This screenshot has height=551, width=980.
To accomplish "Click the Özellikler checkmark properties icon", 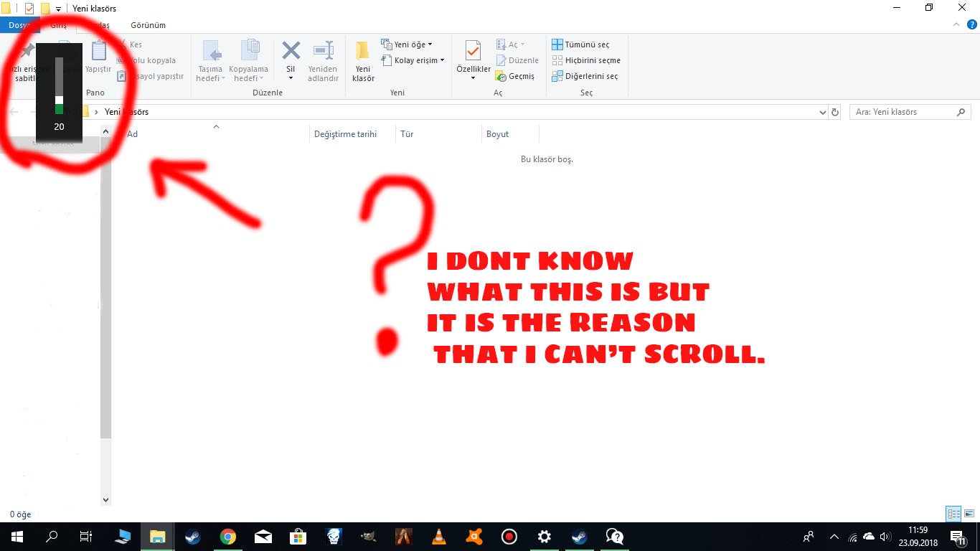I will click(473, 51).
